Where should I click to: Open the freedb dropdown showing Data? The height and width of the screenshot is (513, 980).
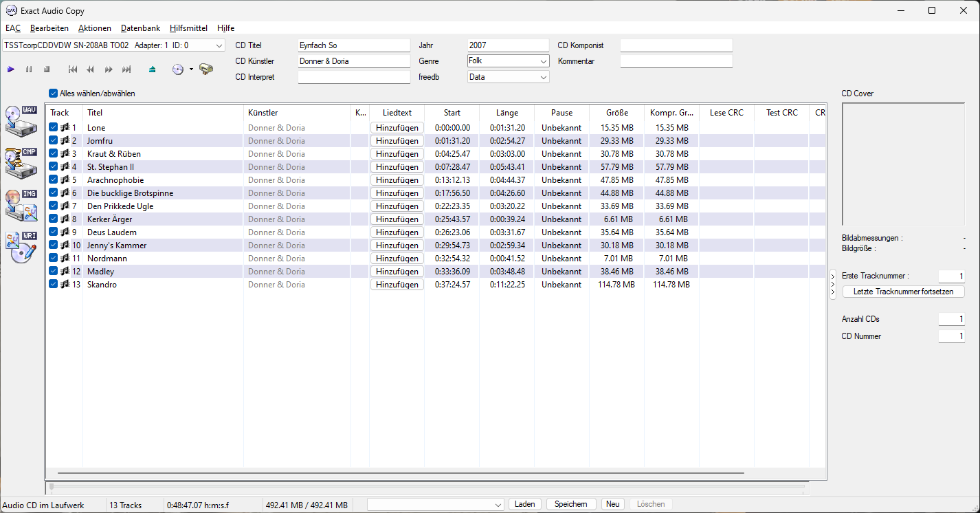pos(508,77)
